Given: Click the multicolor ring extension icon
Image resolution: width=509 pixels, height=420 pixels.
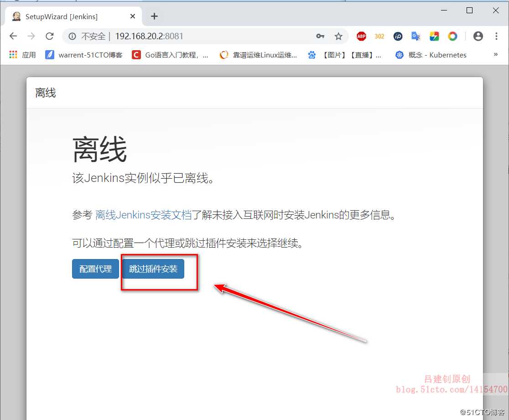Looking at the screenshot, I should (x=452, y=36).
